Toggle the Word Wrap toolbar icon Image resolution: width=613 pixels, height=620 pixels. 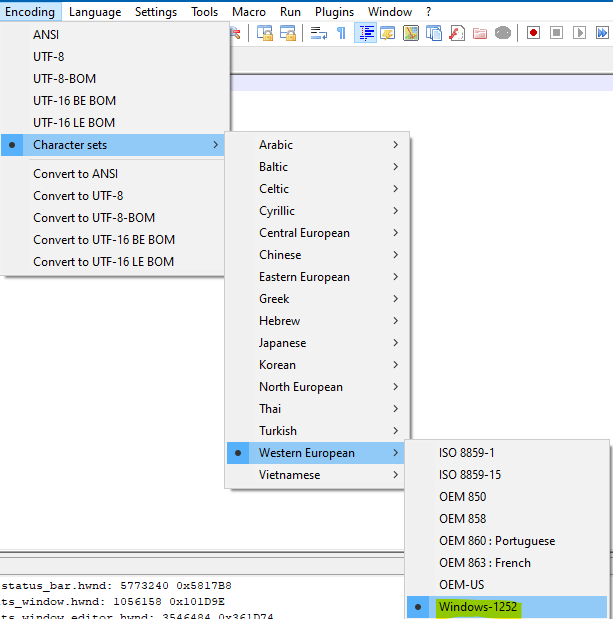pyautogui.click(x=319, y=33)
